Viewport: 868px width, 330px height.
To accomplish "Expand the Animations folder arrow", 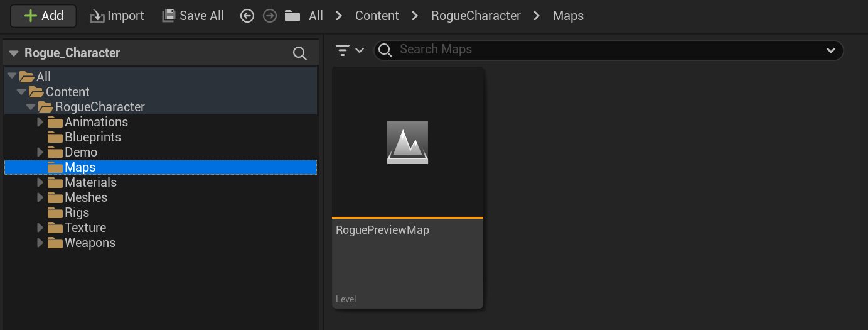I will [40, 121].
